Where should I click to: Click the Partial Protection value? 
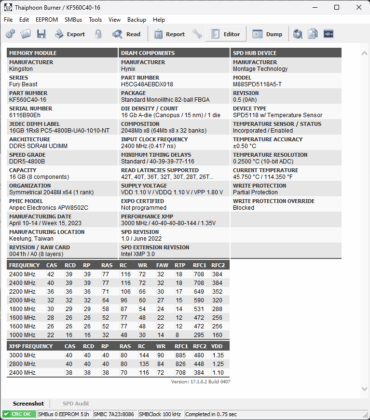click(255, 192)
